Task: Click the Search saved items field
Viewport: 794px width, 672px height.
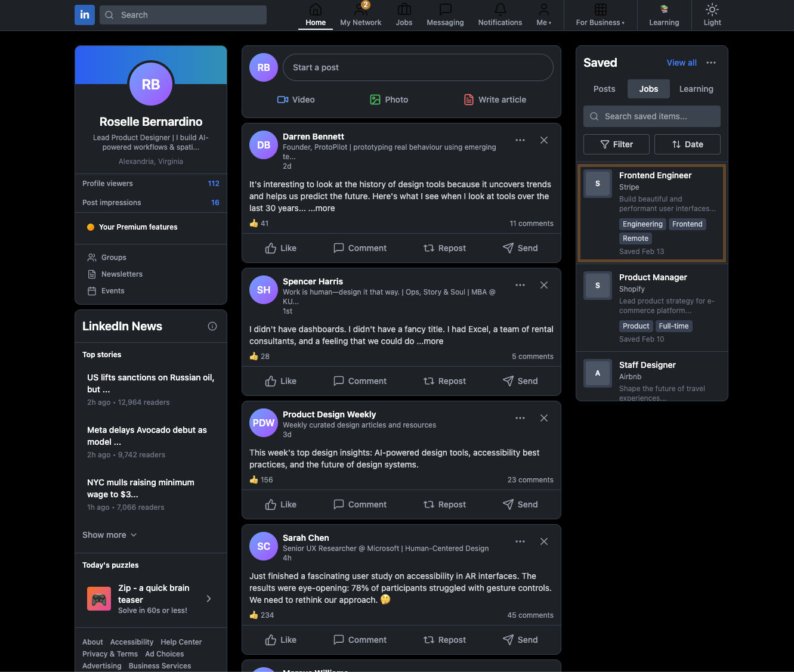Action: point(652,116)
